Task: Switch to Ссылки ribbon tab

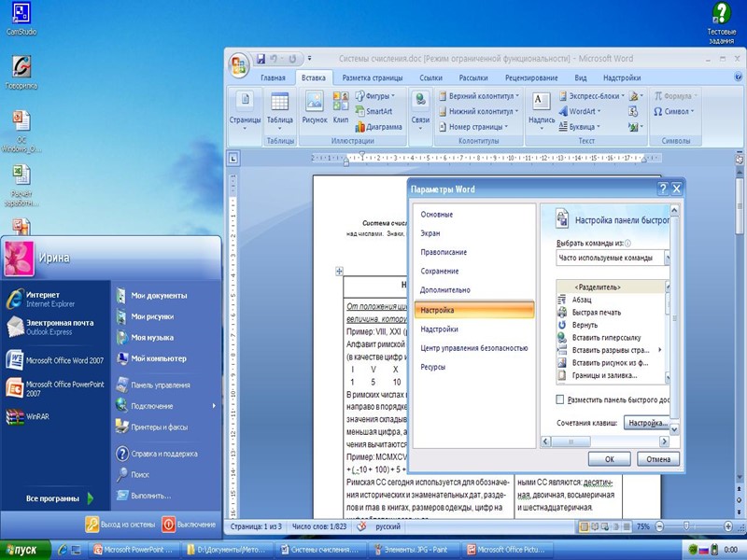Action: click(x=430, y=77)
